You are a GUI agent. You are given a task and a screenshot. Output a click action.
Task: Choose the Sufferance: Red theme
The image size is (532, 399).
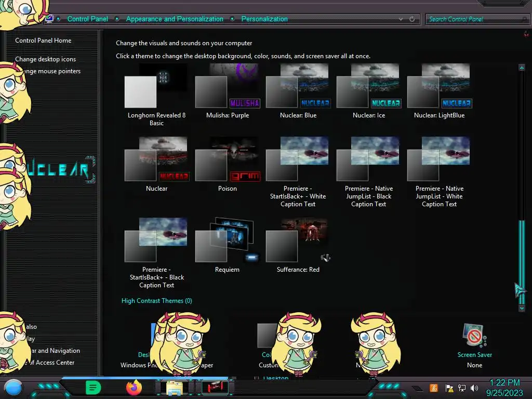click(298, 246)
